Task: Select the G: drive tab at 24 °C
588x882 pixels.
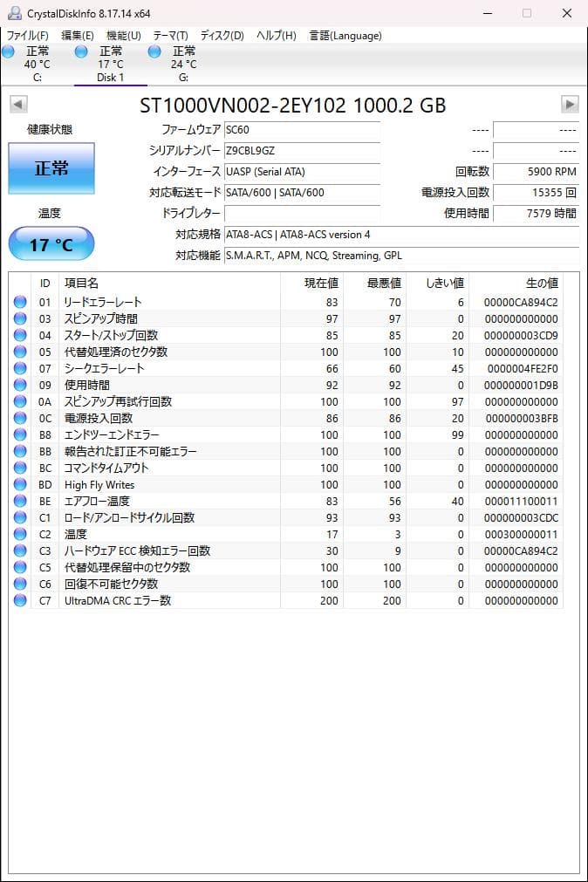Action: pyautogui.click(x=183, y=65)
